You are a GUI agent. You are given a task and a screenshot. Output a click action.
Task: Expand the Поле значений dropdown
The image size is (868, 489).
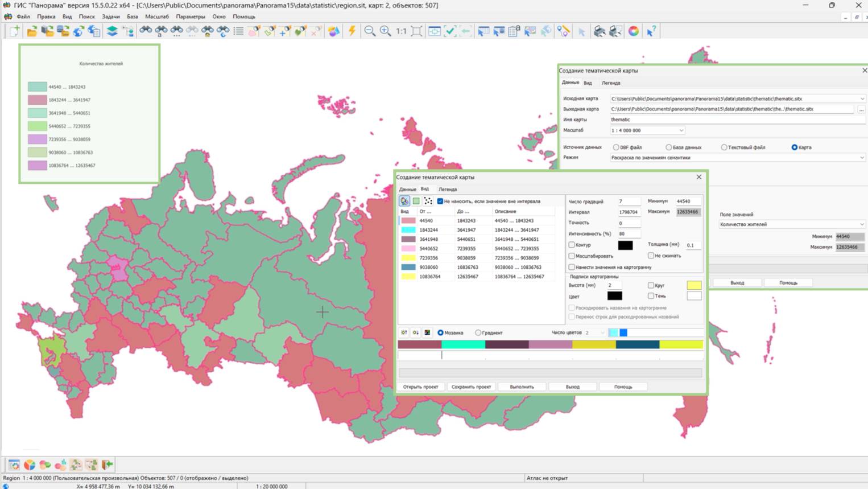[x=861, y=224]
